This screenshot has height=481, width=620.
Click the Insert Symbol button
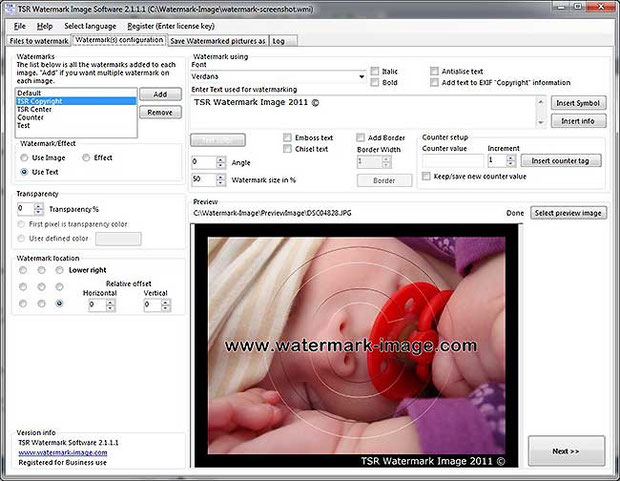tap(578, 103)
